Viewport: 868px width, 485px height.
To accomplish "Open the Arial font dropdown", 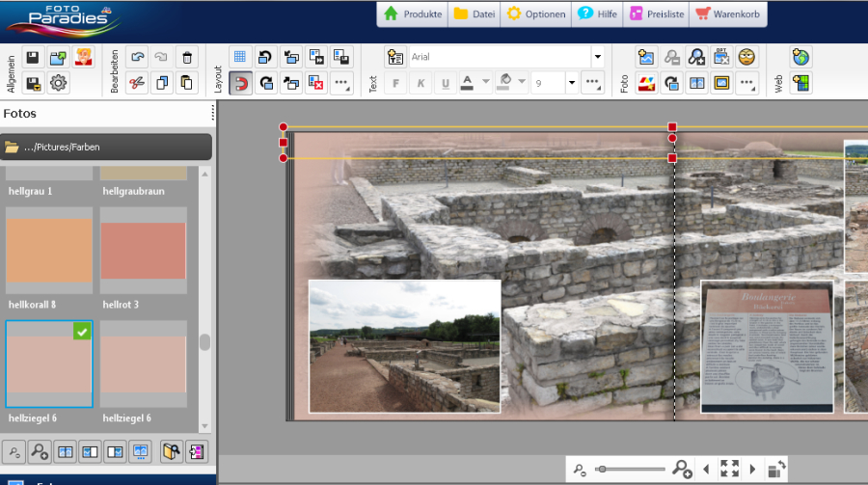I will pyautogui.click(x=596, y=58).
